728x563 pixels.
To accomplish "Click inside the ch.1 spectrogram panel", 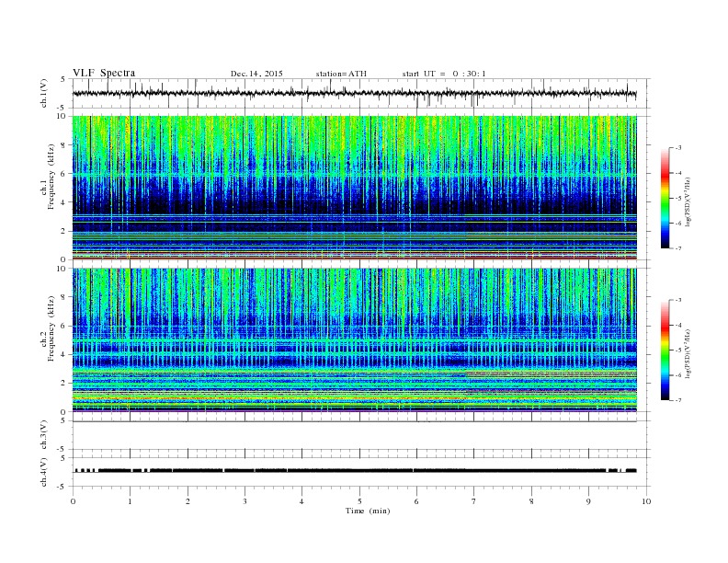I will [354, 188].
